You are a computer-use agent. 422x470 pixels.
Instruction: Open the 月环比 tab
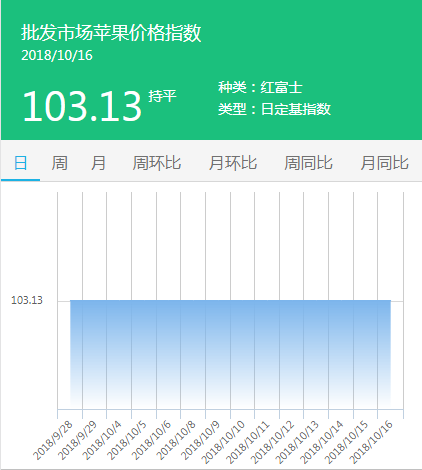pyautogui.click(x=233, y=163)
